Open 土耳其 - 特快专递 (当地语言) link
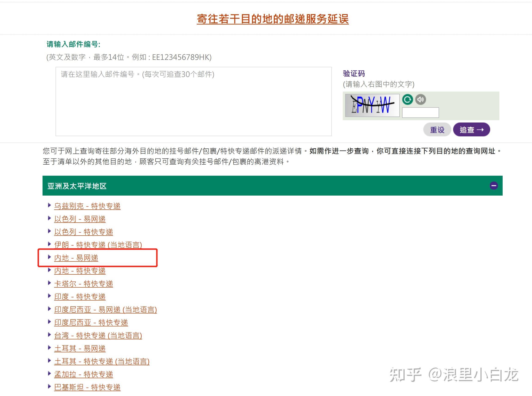The height and width of the screenshot is (396, 532). pos(102,362)
